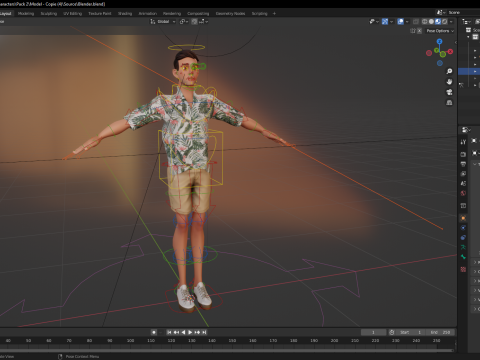Open the gizmo options dropdown arrow
Screen dimensions: 480x360
[392, 22]
